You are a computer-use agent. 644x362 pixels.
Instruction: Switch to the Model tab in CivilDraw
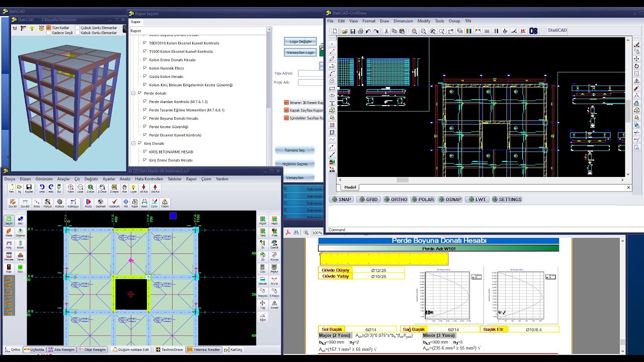tap(350, 188)
